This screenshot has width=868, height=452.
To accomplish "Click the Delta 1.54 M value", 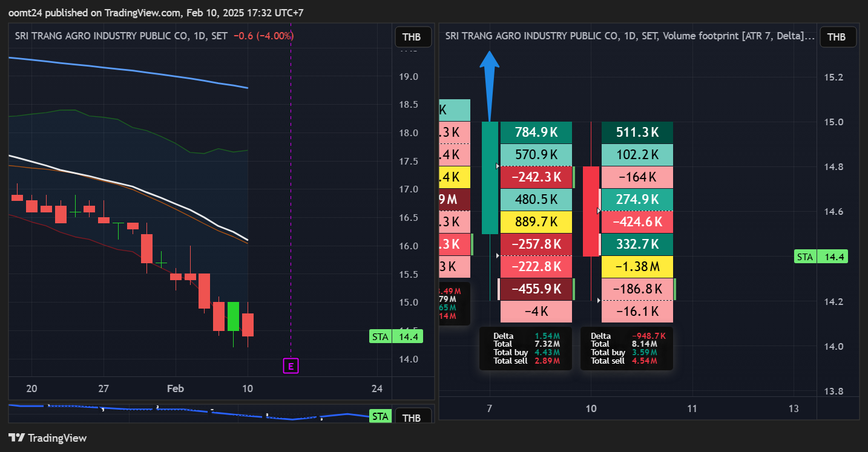I will point(547,336).
